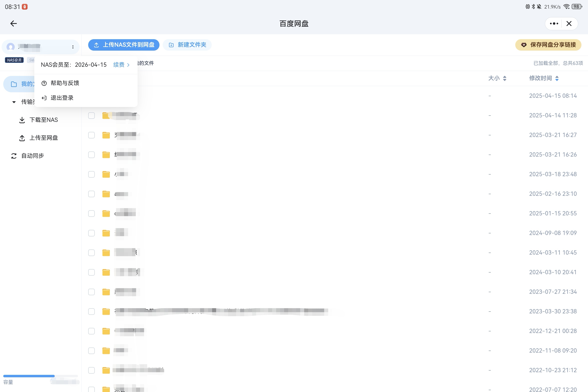Open folder icon in 2025-04-14 11:28 row

106,116
